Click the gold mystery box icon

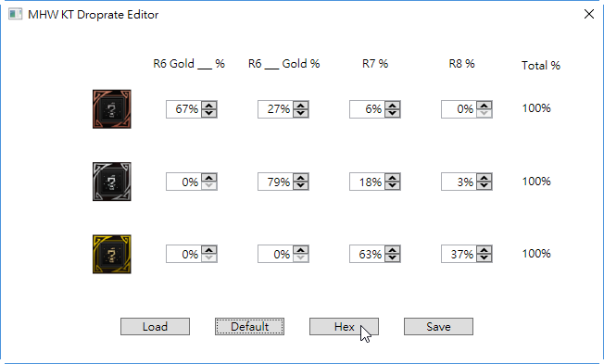[112, 254]
